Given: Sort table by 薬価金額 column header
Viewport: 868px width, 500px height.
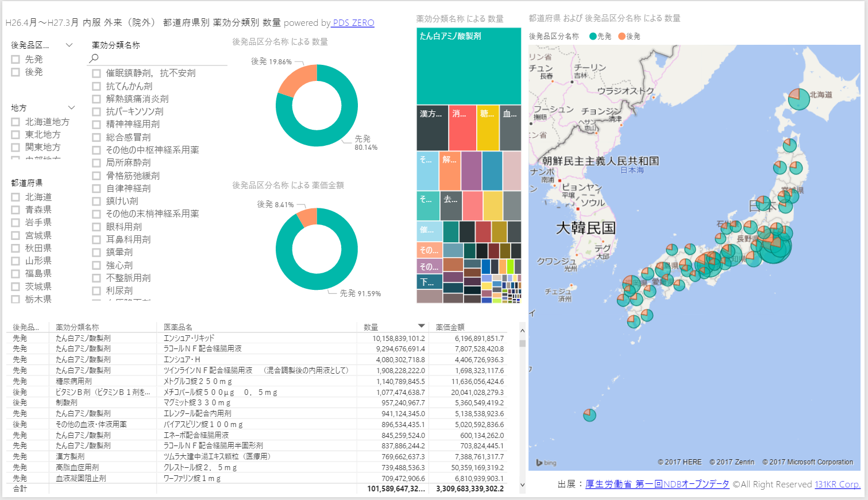Looking at the screenshot, I should click(450, 327).
